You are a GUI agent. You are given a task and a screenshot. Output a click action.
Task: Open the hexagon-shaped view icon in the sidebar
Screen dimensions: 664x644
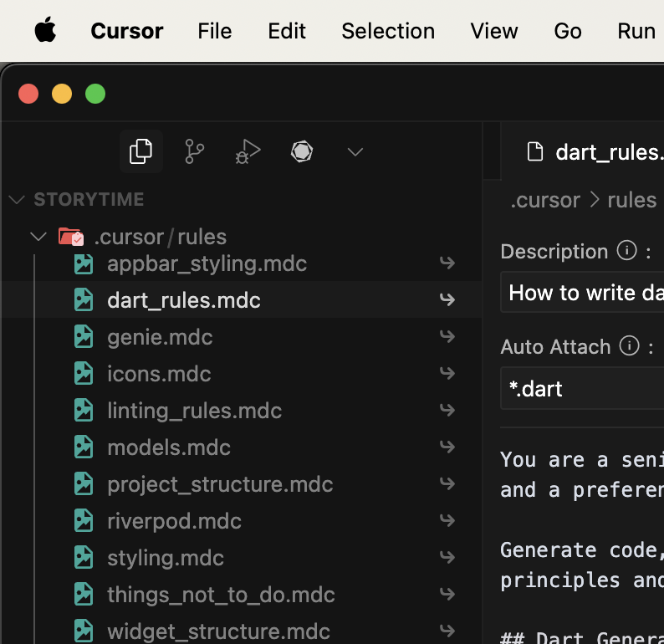pyautogui.click(x=302, y=151)
